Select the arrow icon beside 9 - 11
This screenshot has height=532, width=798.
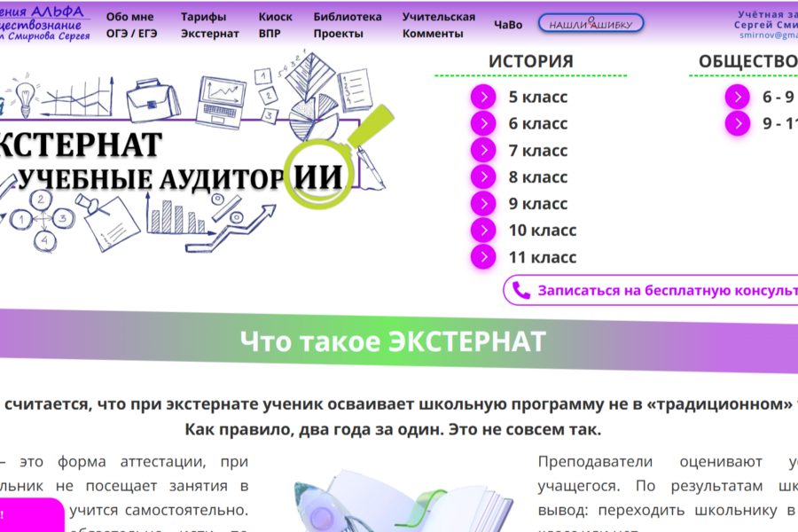coord(737,124)
